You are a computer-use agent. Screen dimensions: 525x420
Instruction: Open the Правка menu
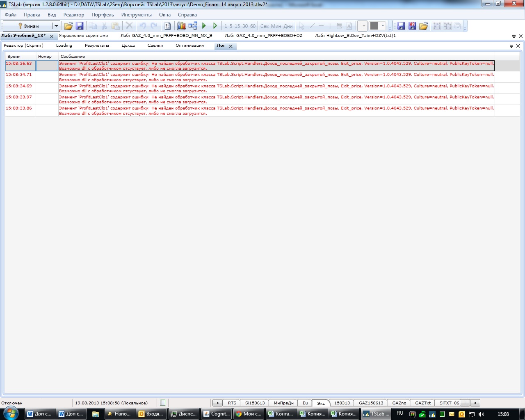pos(32,15)
